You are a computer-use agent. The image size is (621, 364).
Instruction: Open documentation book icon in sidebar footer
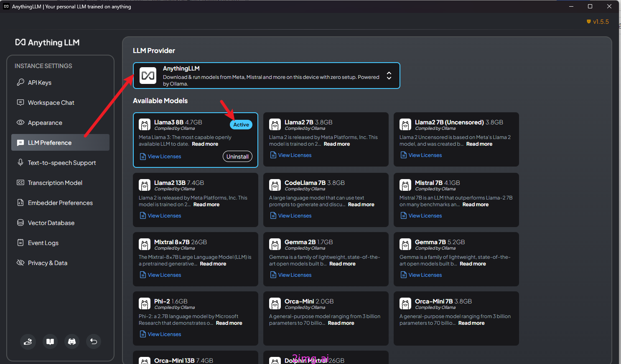pyautogui.click(x=50, y=341)
